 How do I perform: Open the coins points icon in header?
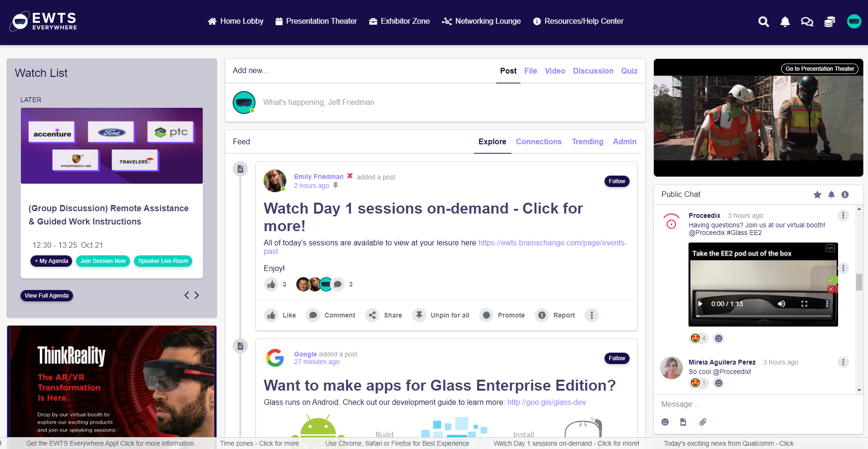click(830, 21)
